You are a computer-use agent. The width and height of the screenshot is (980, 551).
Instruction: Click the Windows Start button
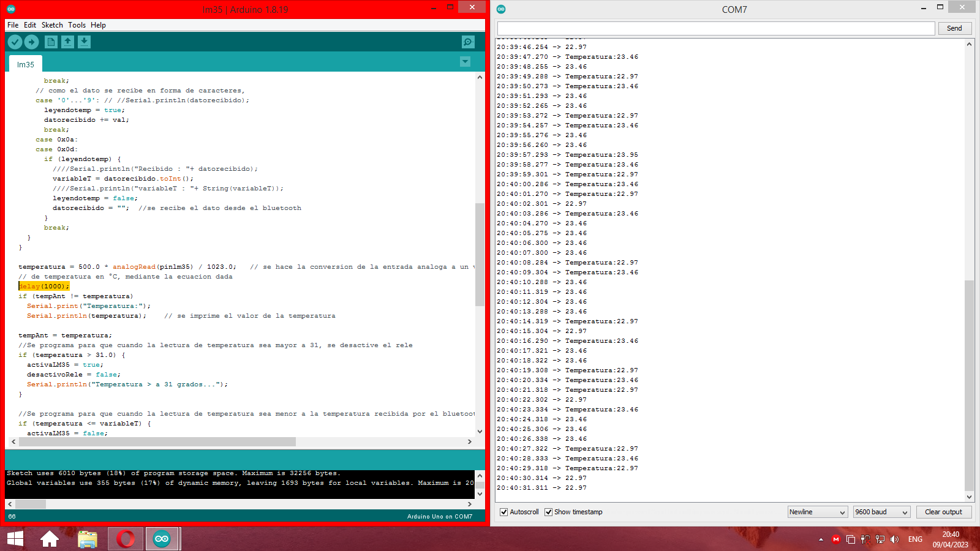click(x=15, y=539)
